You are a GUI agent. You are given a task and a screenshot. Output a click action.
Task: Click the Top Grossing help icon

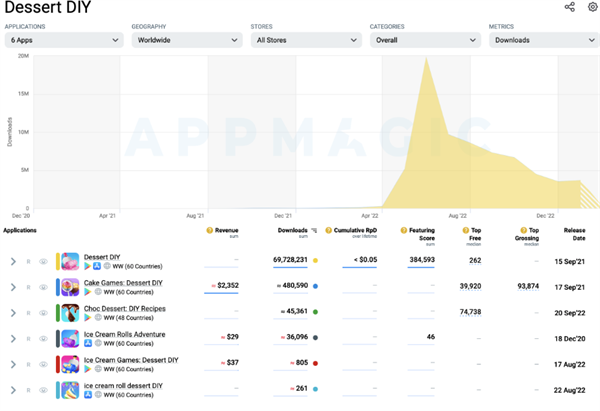pos(523,230)
